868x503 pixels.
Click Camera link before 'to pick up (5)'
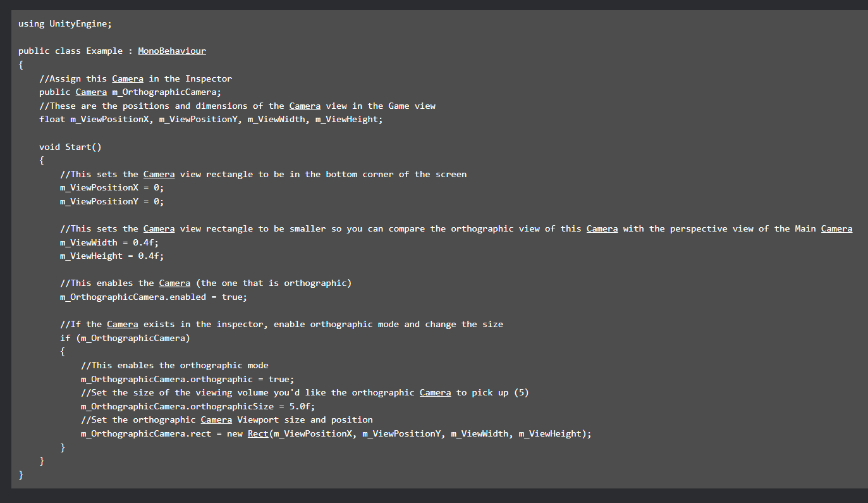pyautogui.click(x=435, y=392)
